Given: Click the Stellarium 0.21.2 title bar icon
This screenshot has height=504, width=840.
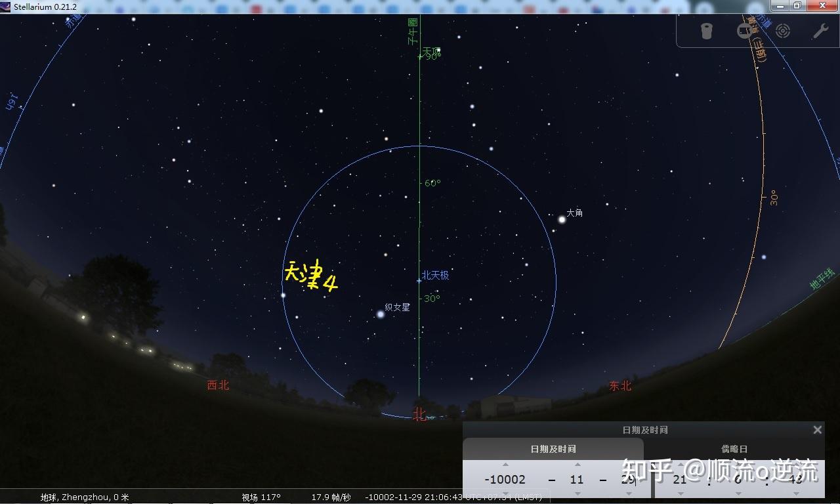Looking at the screenshot, I should [7, 7].
